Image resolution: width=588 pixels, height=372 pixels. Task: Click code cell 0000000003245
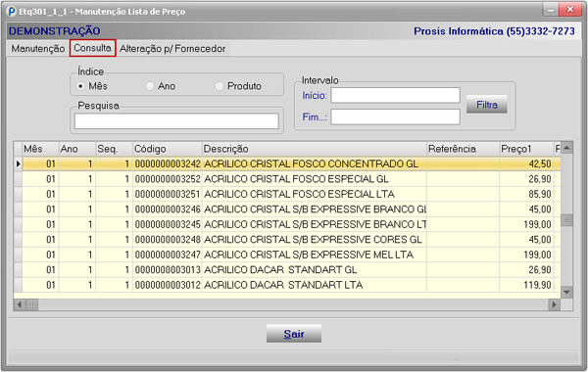pos(168,224)
